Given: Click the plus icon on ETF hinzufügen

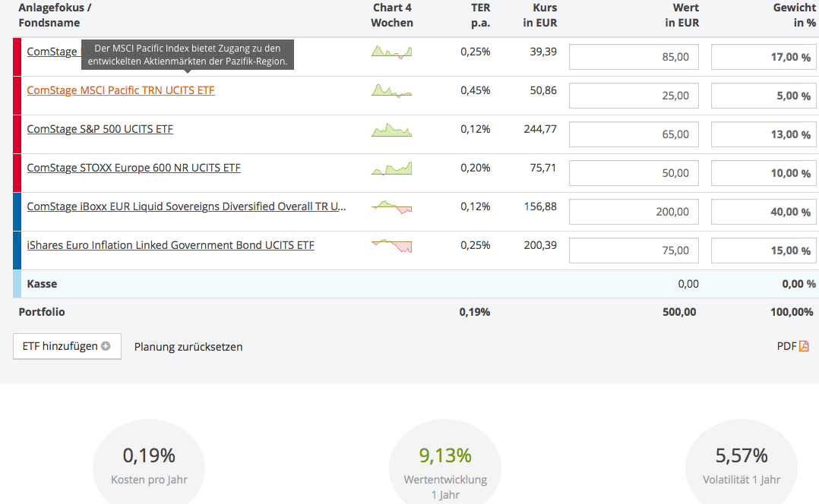Looking at the screenshot, I should pyautogui.click(x=106, y=346).
